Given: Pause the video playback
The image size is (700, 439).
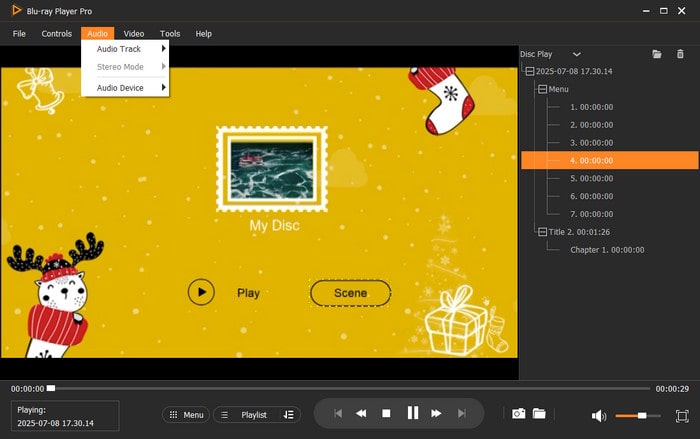Looking at the screenshot, I should (x=412, y=413).
